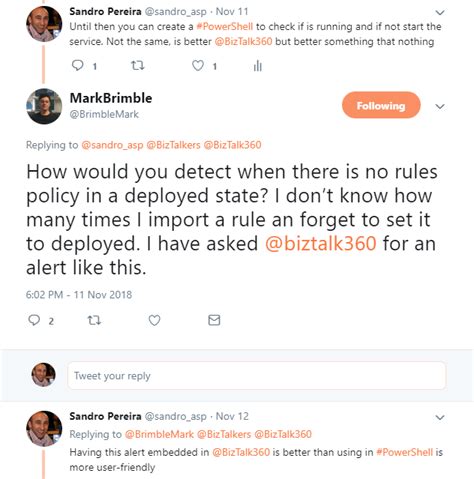Reply to MarkBrimble's tweet via speech bubble

pyautogui.click(x=34, y=320)
